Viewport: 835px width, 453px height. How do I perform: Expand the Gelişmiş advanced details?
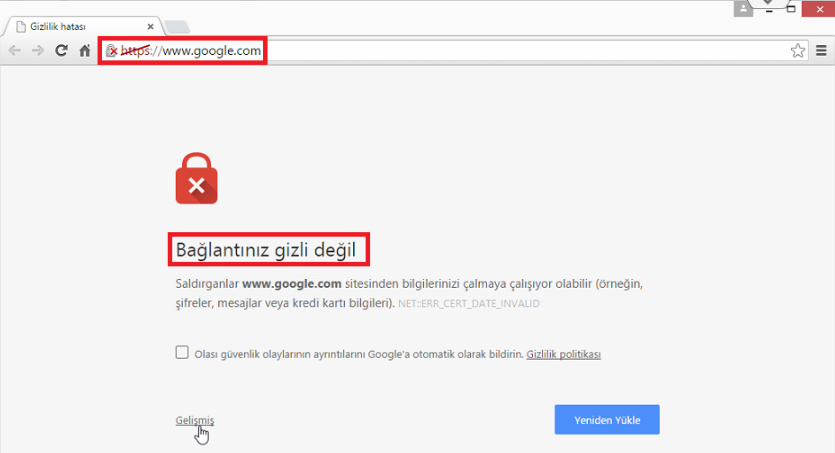(194, 420)
